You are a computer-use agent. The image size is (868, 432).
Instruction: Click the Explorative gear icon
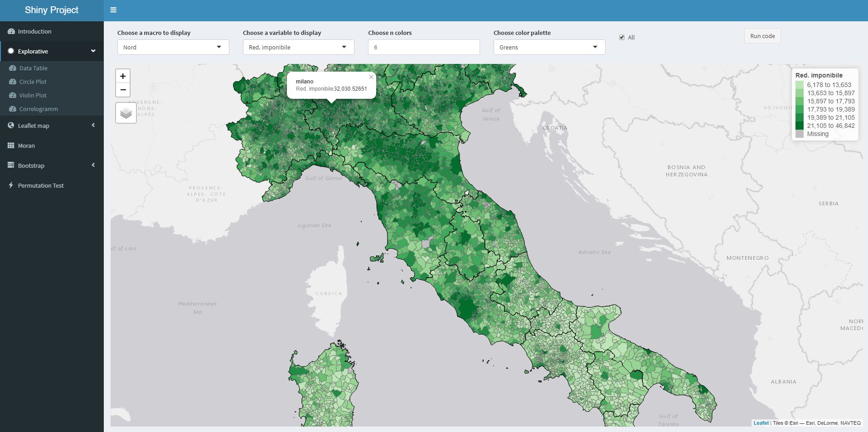tap(11, 51)
